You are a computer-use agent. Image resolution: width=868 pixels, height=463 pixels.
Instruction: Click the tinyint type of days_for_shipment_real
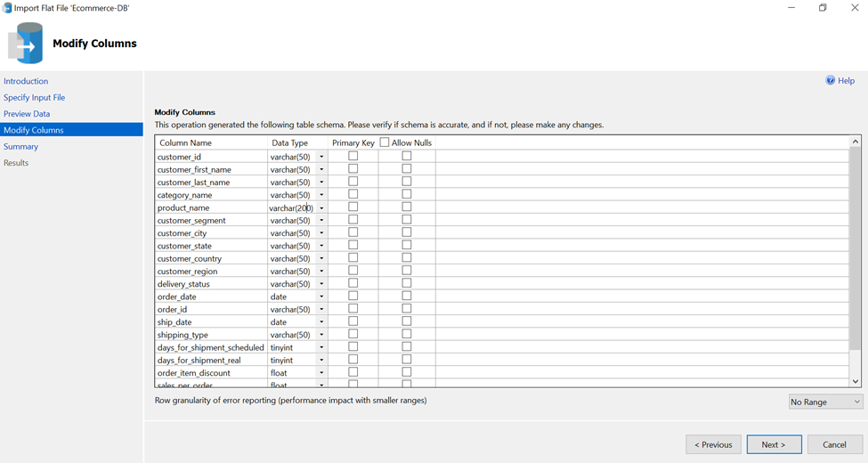(282, 361)
